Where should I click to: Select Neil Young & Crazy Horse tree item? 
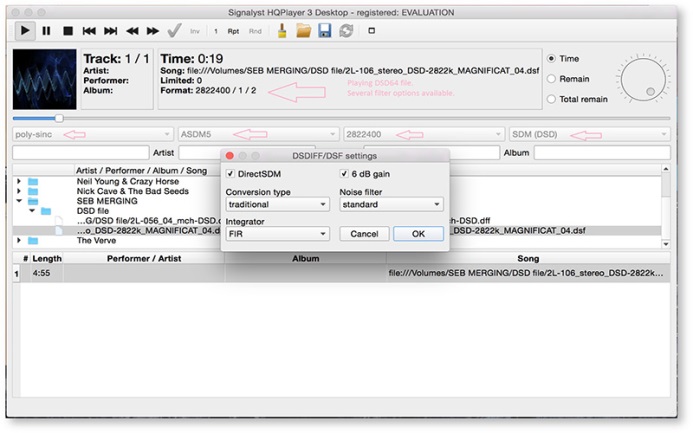click(128, 181)
